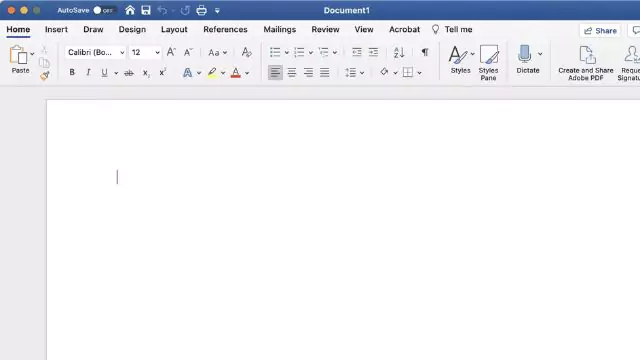Image resolution: width=640 pixels, height=360 pixels.
Task: Open the underline style dropdown arrow
Action: pos(116,73)
